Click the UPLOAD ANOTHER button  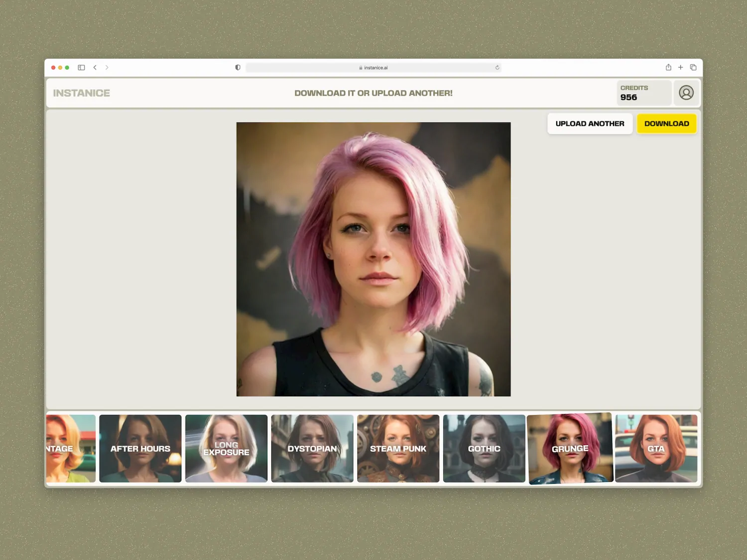pos(590,123)
